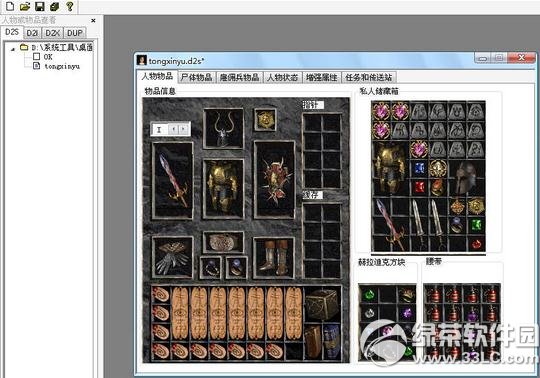540x378 pixels.
Task: Select the blue tome in the inventory
Action: pyautogui.click(x=331, y=342)
